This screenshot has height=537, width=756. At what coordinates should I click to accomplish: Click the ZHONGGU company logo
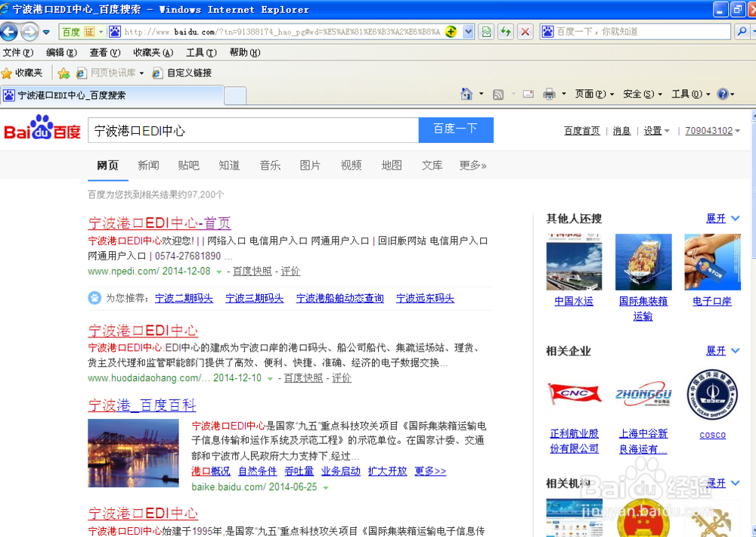[643, 394]
